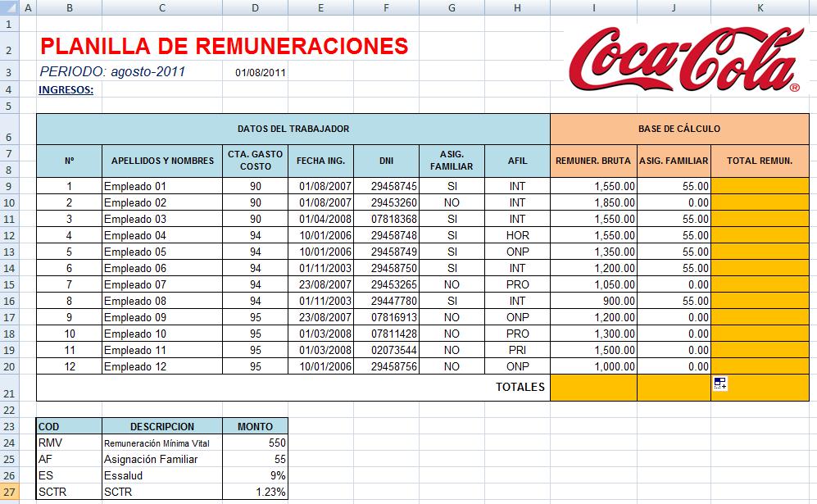
Task: Click DNI value 29458745
Action: pyautogui.click(x=386, y=186)
